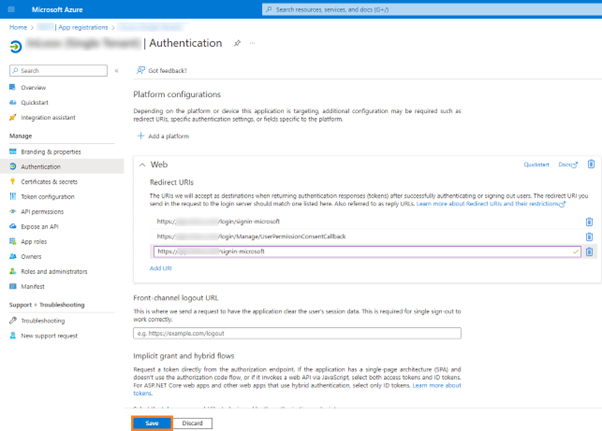
Task: Select the login/signin-microsoft URI text
Action: [x=218, y=221]
